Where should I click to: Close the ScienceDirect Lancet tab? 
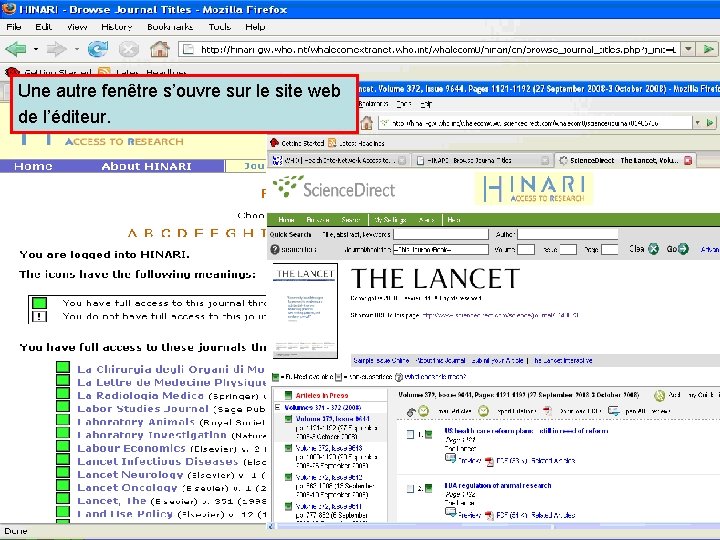[688, 160]
